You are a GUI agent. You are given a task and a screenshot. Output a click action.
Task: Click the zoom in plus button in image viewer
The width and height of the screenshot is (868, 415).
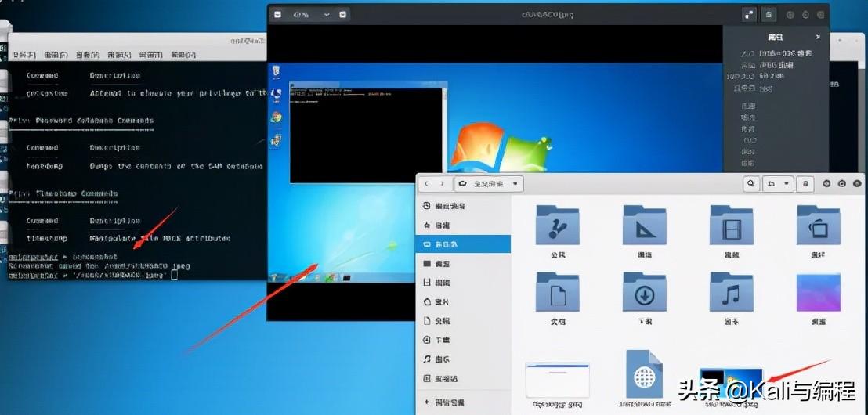click(343, 15)
